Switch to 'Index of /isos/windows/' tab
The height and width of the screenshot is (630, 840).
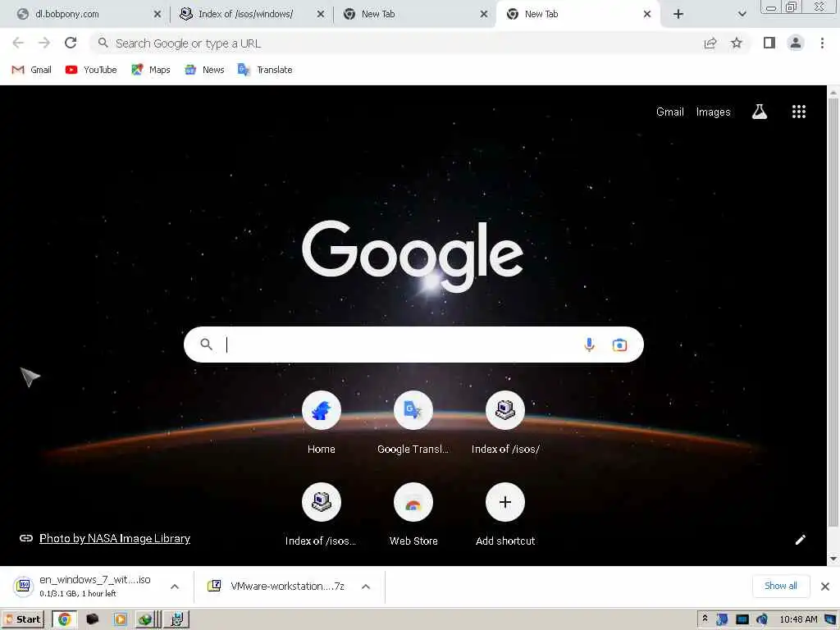[246, 14]
